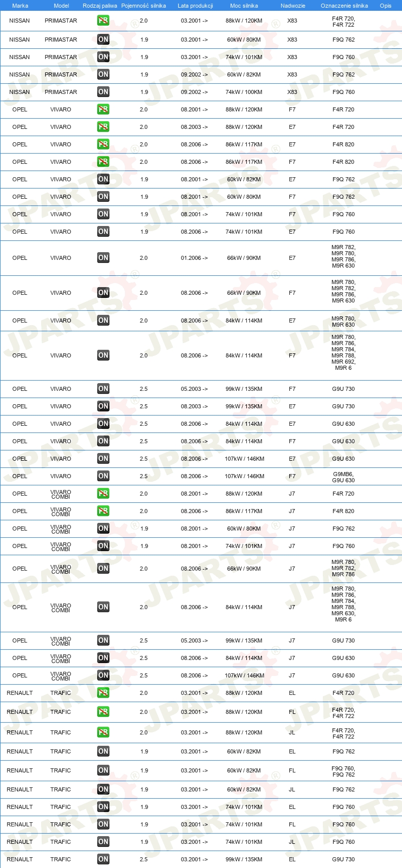Select '74kW / 100KM' power cell
The image size is (402, 868).
point(244,92)
